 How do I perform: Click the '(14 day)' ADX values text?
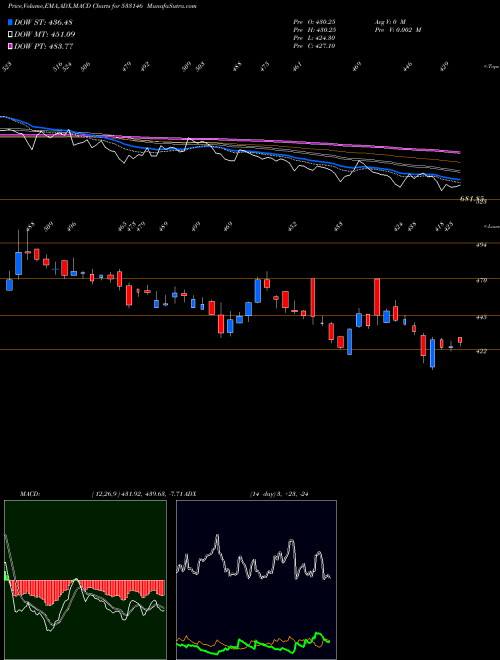tap(279, 494)
